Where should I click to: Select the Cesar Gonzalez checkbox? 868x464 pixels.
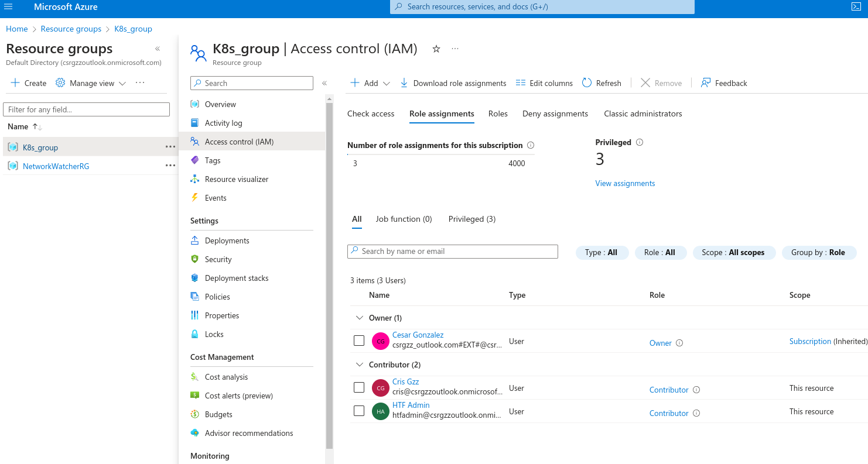point(359,341)
